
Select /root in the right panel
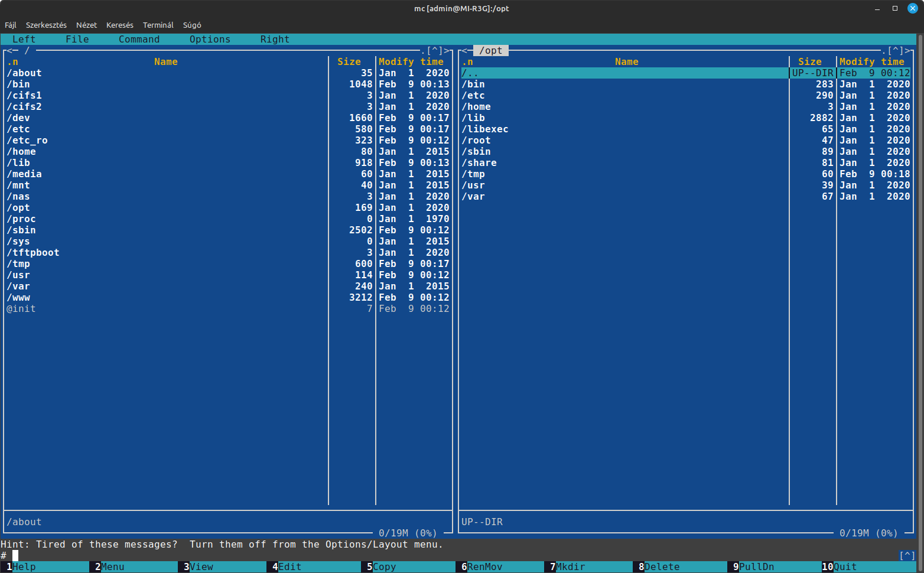tap(686, 140)
